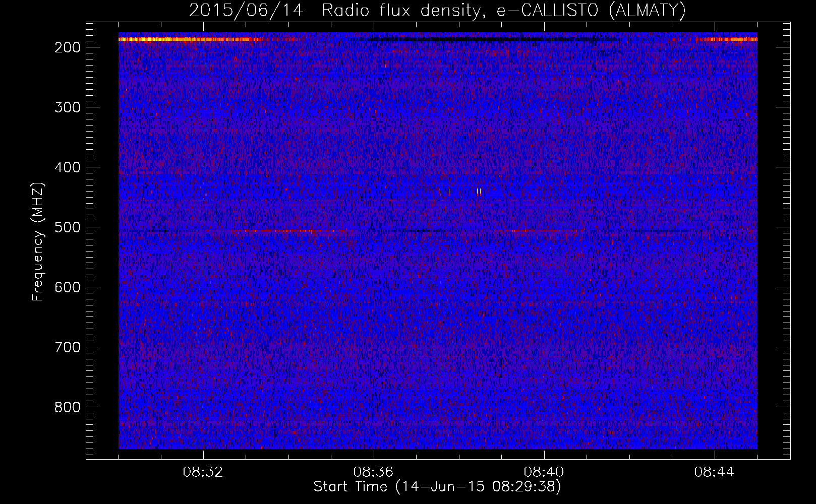
Task: Click the 600 frequency tick label
Action: pyautogui.click(x=68, y=287)
